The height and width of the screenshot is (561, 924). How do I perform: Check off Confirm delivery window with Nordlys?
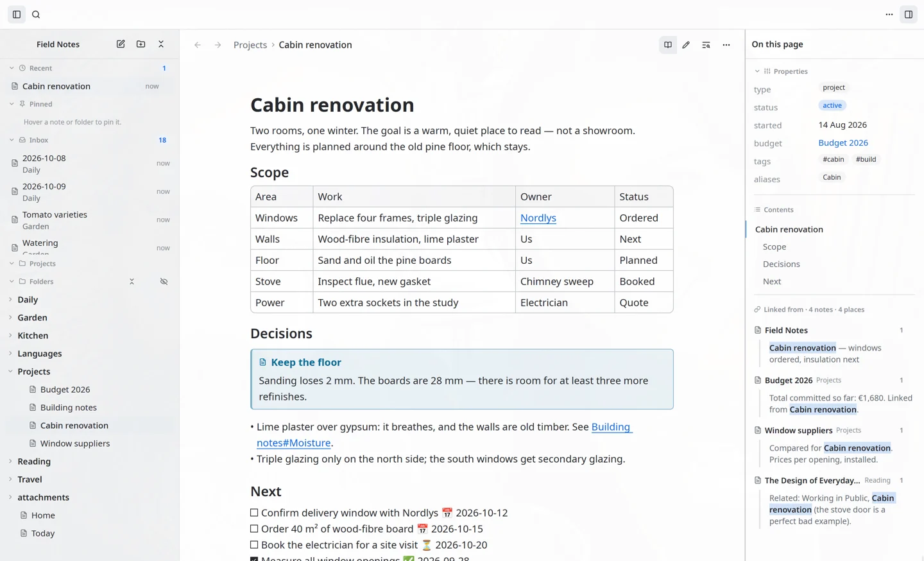pos(254,513)
